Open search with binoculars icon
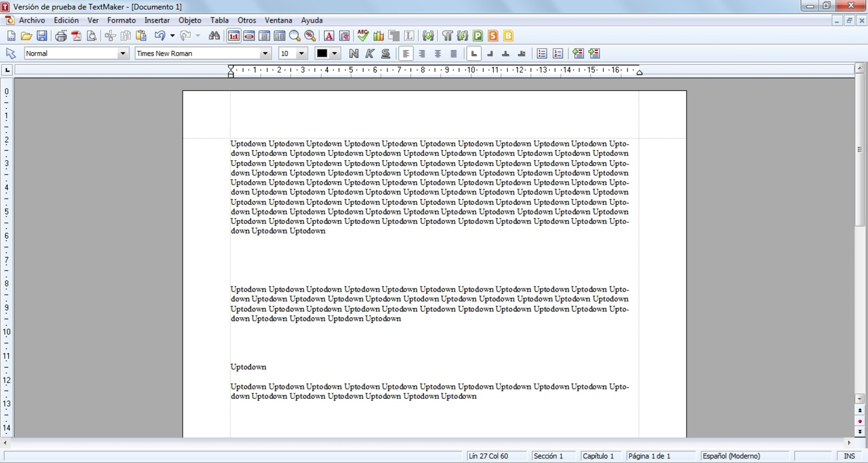 [x=215, y=36]
